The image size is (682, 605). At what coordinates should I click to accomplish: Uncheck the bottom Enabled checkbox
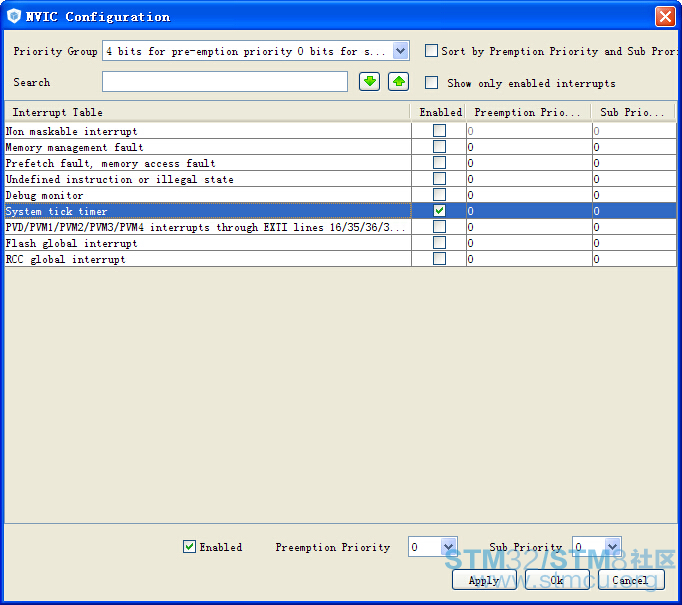(x=189, y=547)
